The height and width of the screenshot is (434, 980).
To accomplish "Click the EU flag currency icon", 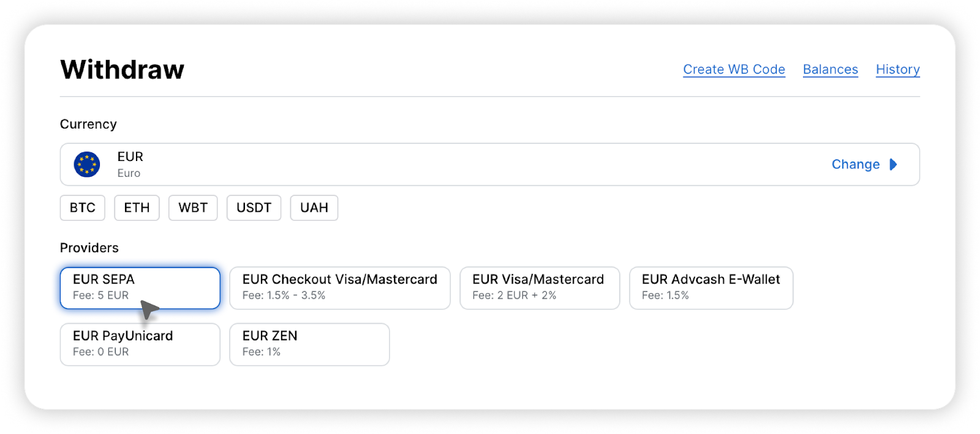I will pyautogui.click(x=87, y=164).
